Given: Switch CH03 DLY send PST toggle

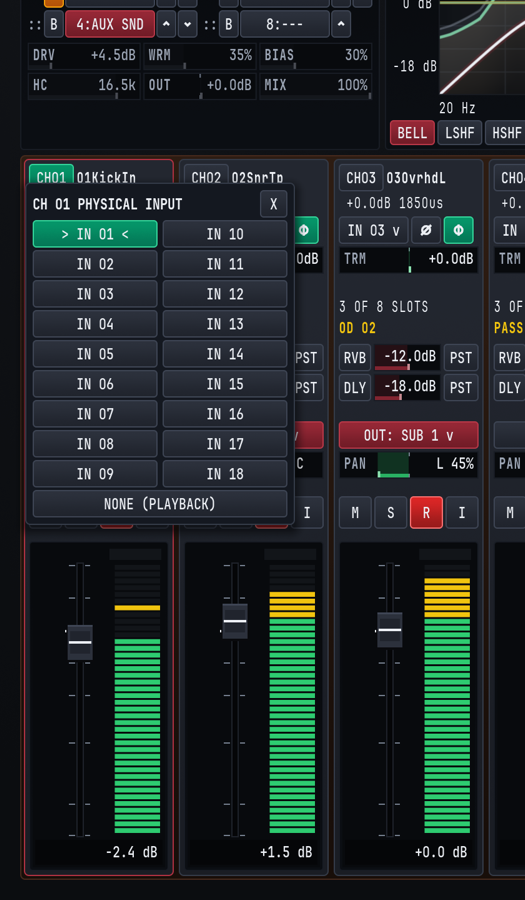Looking at the screenshot, I should tap(461, 387).
